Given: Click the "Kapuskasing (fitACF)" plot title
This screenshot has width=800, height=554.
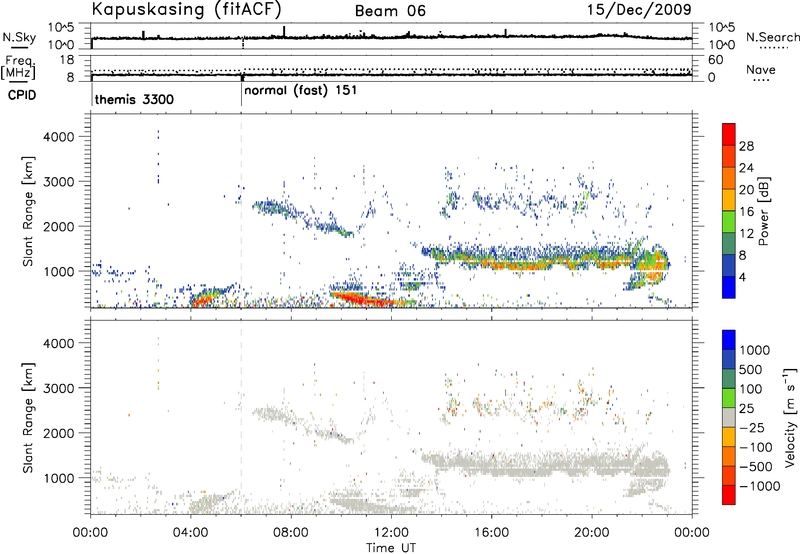Looking at the screenshot, I should (x=186, y=9).
